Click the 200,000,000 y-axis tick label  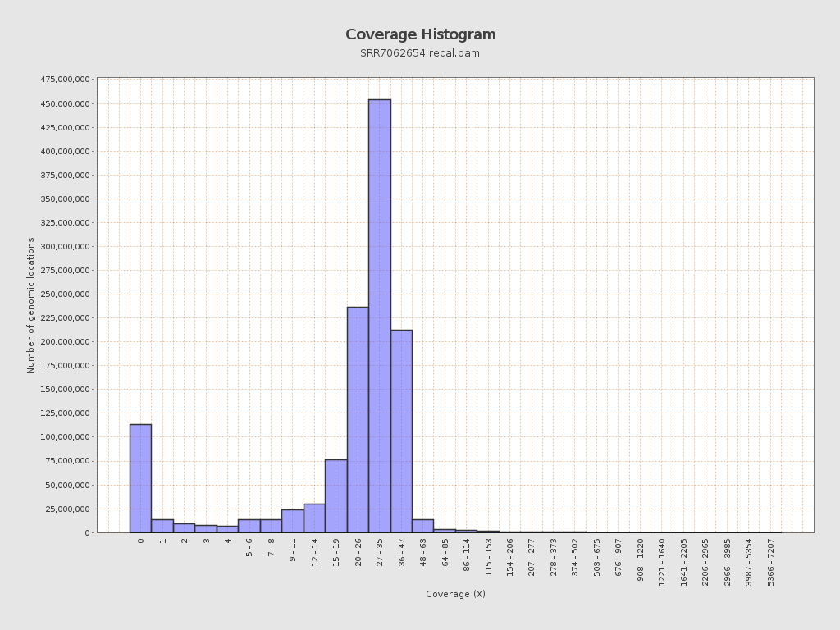point(65,342)
